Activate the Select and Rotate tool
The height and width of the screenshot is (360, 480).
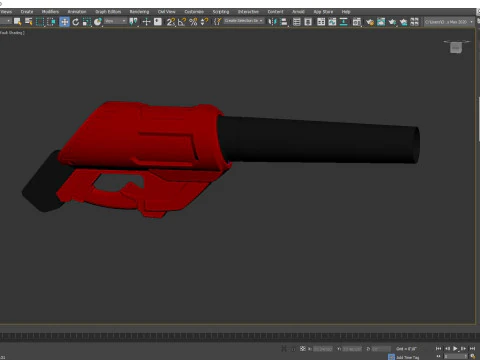pos(76,22)
